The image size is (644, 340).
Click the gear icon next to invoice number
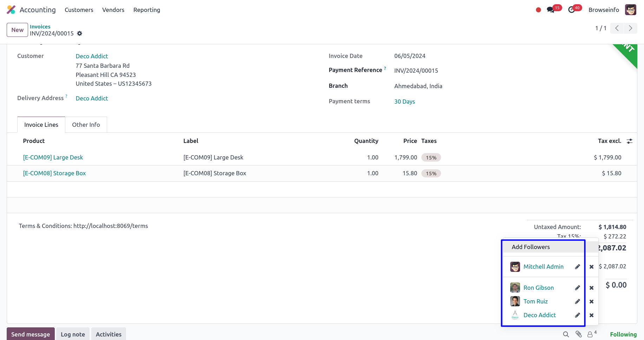[80, 33]
